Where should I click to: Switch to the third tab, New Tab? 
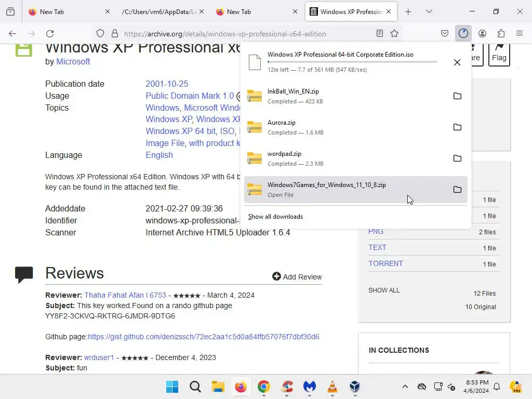click(257, 11)
